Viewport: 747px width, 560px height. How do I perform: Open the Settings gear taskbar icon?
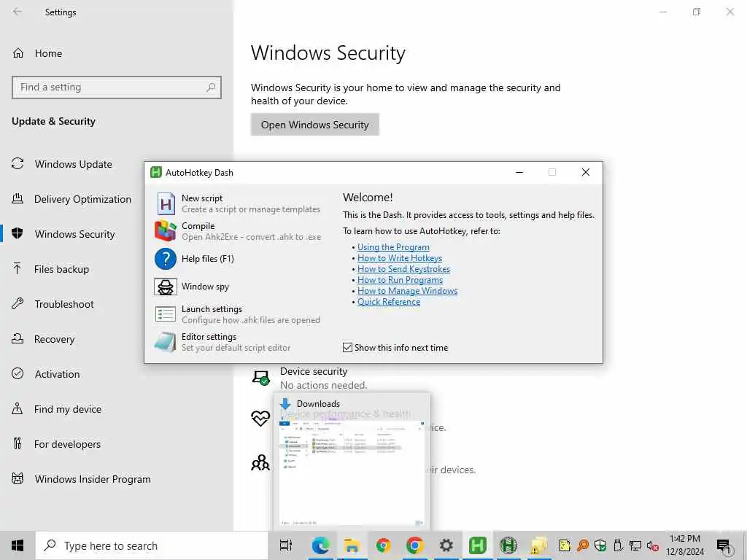(x=446, y=545)
